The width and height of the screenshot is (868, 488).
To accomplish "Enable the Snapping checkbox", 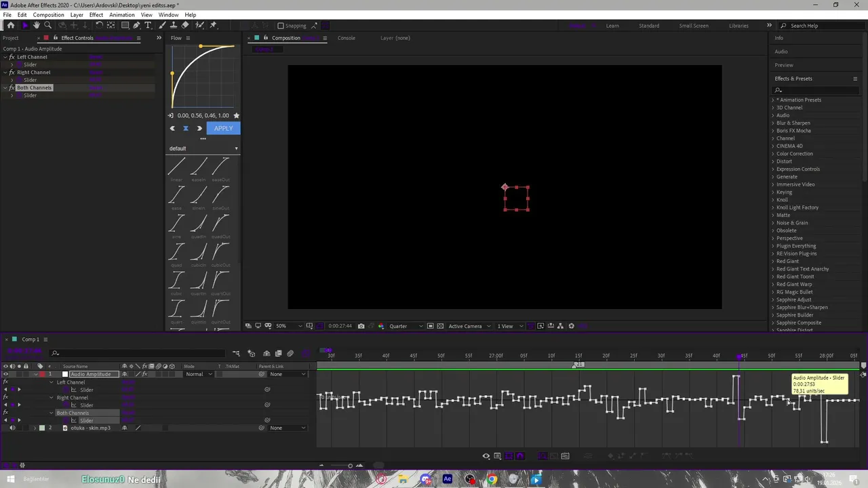I will click(x=281, y=26).
